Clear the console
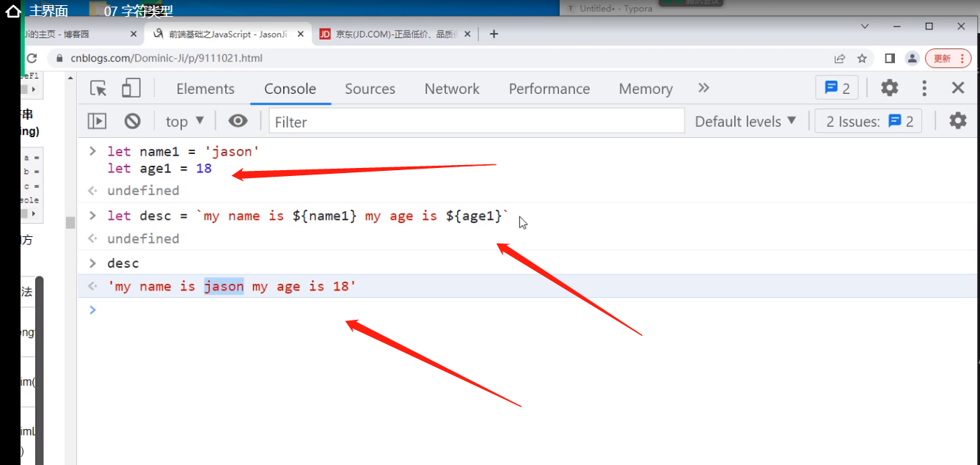The height and width of the screenshot is (465, 980). point(132,121)
